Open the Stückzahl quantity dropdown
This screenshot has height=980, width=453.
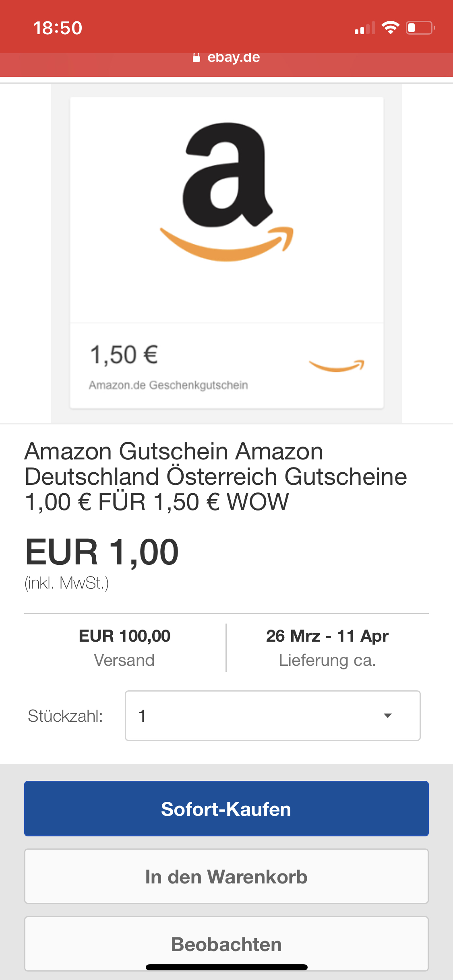pyautogui.click(x=273, y=716)
